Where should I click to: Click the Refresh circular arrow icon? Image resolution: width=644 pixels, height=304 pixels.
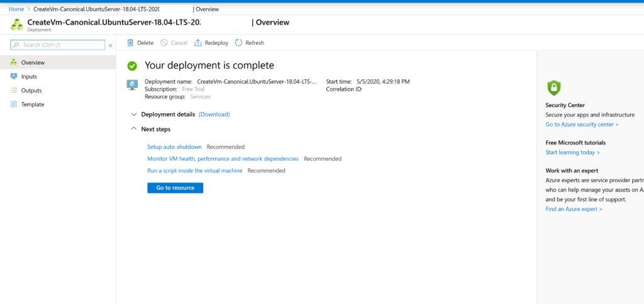click(239, 43)
